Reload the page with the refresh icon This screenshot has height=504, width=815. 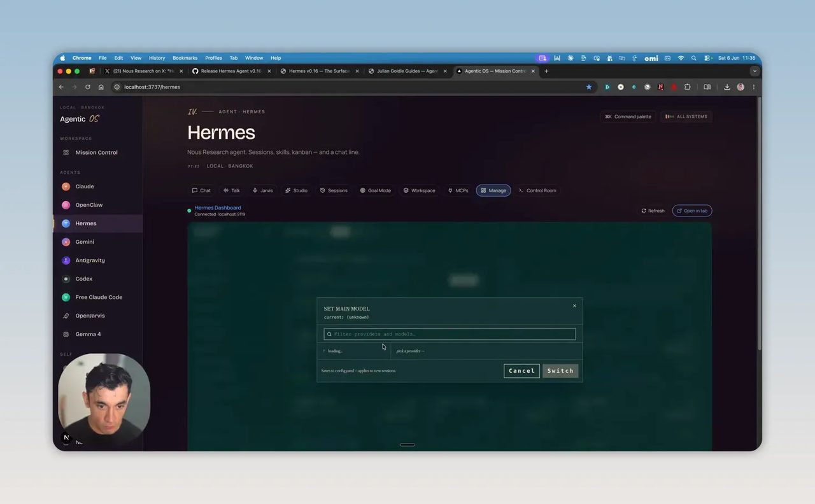(x=88, y=87)
